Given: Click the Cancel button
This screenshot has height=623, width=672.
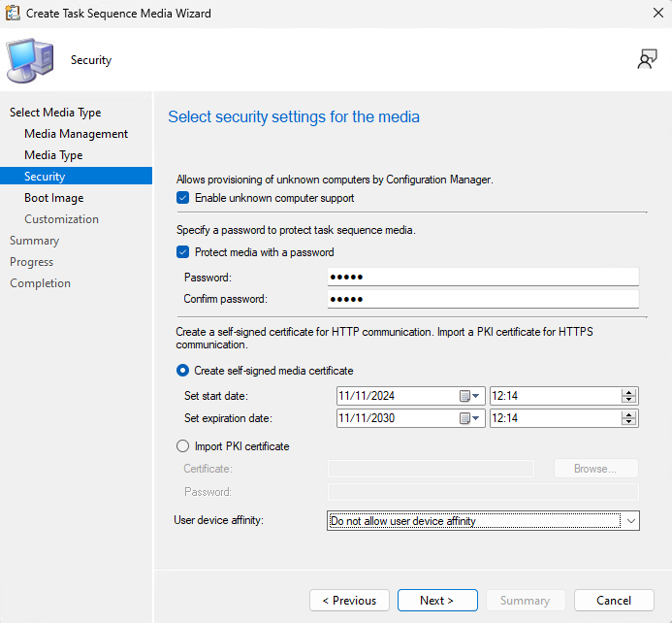Looking at the screenshot, I should (614, 601).
